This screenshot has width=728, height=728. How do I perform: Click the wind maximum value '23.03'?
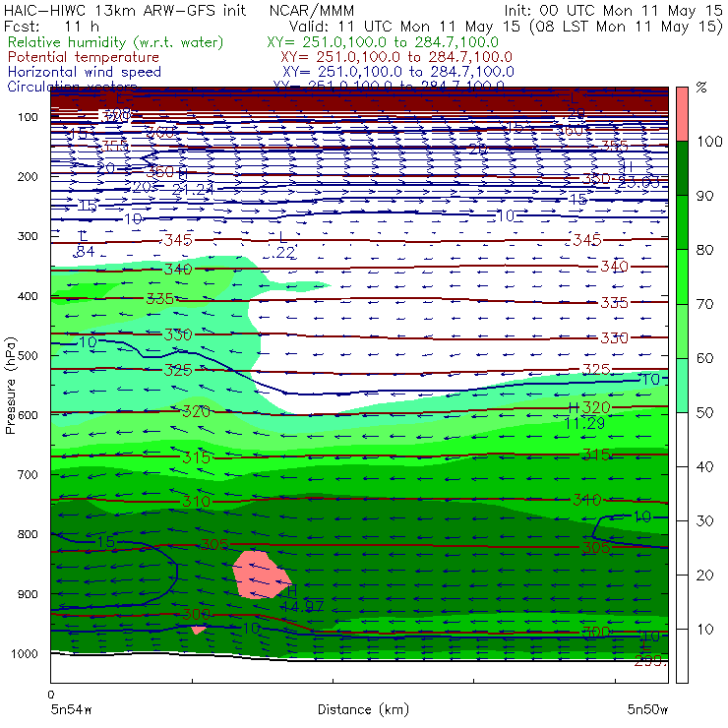(638, 182)
